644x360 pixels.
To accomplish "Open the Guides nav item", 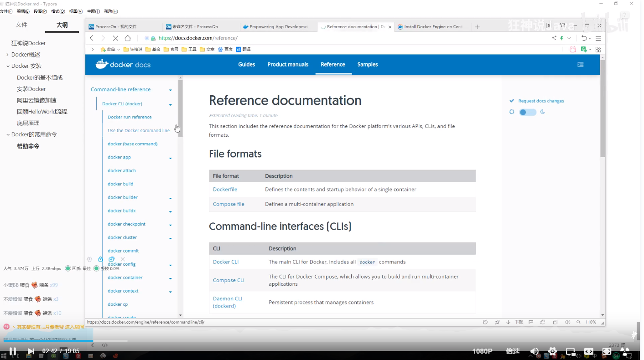I will tap(246, 65).
